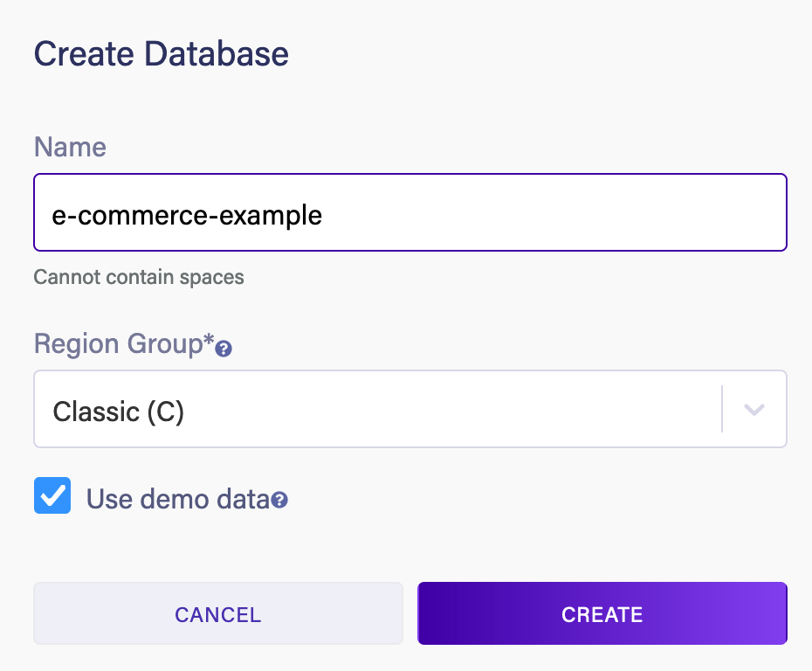Click the divider line beside the dropdown chevron
Viewport: 812px width, 671px height.
point(722,409)
